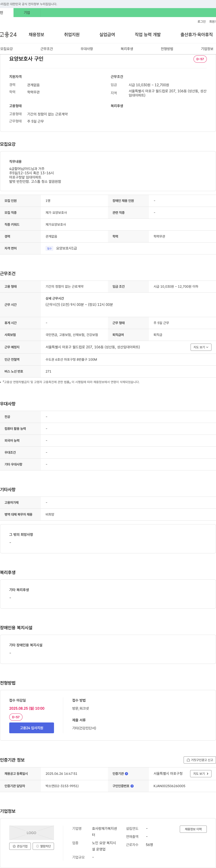Viewport: 216px width, 868px height.
Task: Open 지도 보기 for 서울특별시 마포구청
Action: point(201,774)
